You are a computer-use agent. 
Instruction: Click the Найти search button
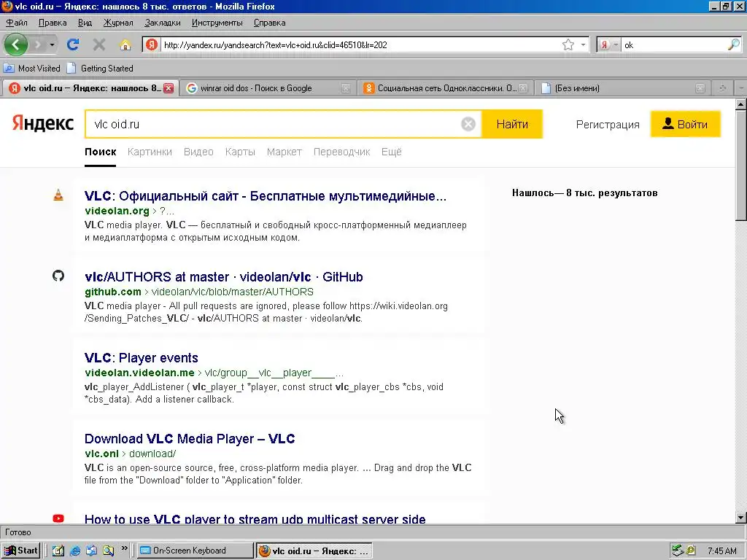(512, 124)
